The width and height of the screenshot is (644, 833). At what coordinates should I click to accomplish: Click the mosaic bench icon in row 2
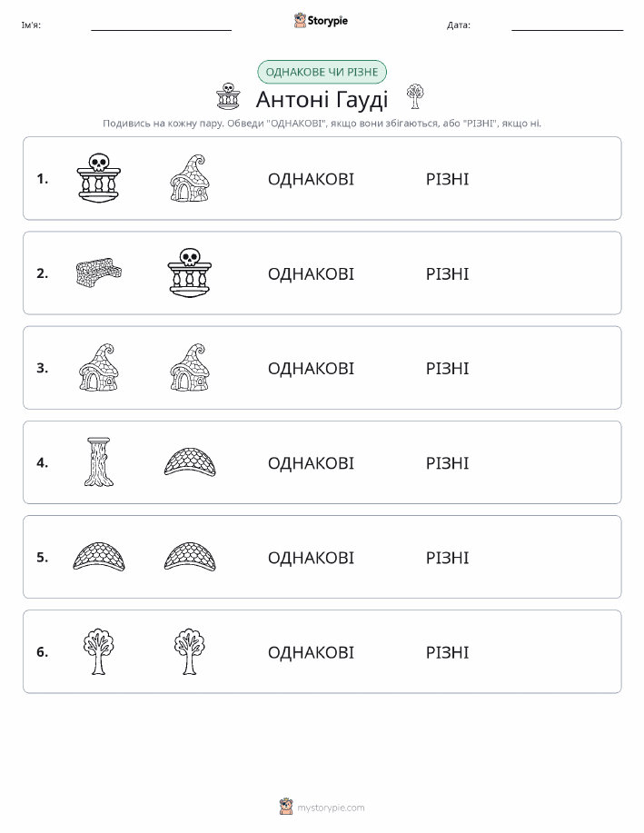tap(99, 273)
